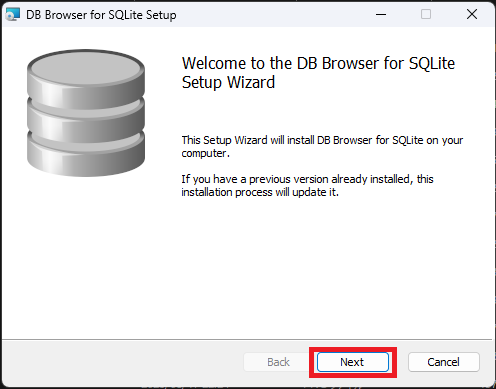Click the Next button
The width and height of the screenshot is (496, 389).
tap(353, 362)
